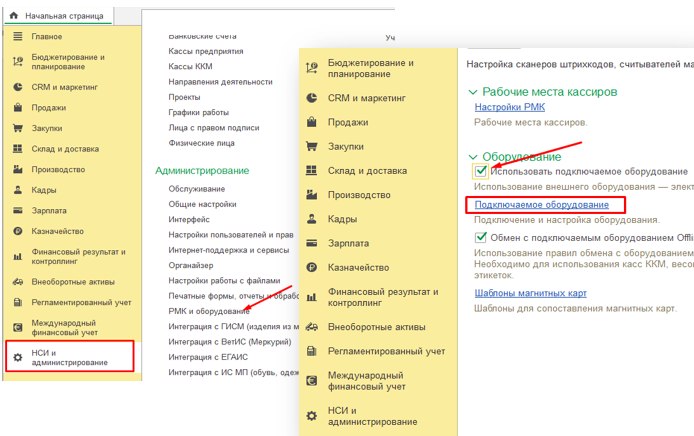The width and height of the screenshot is (694, 436).
Task: Click Казначейство coin icon in home page window
Action: pyautogui.click(x=18, y=231)
